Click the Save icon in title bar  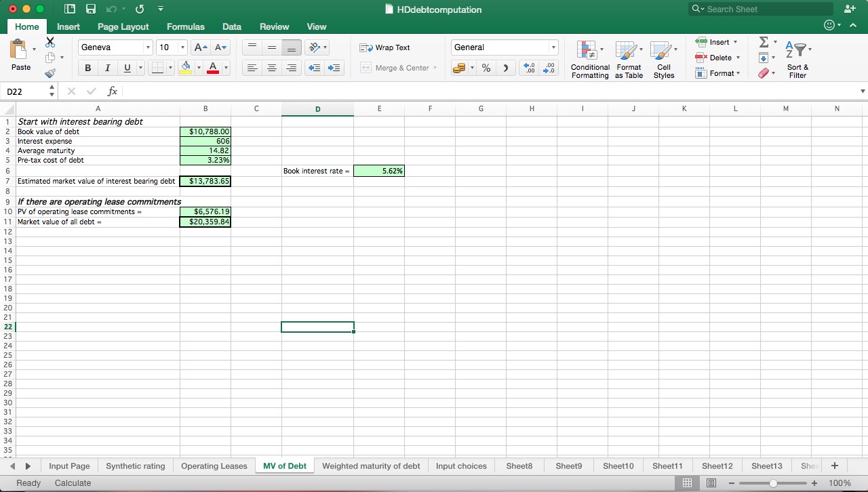[x=91, y=9]
